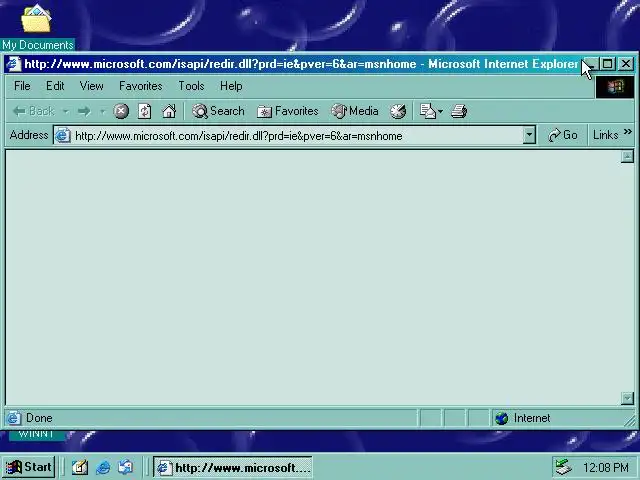The width and height of the screenshot is (640, 480).
Task: Go to the Home page icon
Action: [x=169, y=111]
